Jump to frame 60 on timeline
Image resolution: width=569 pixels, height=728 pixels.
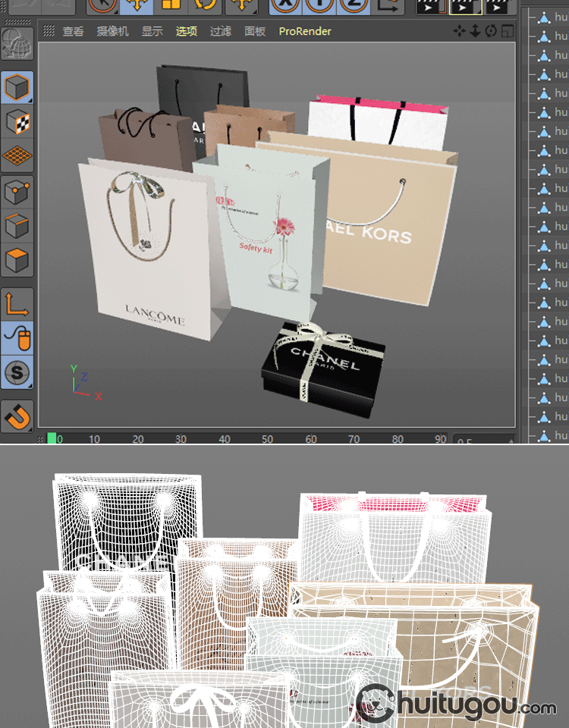click(311, 439)
